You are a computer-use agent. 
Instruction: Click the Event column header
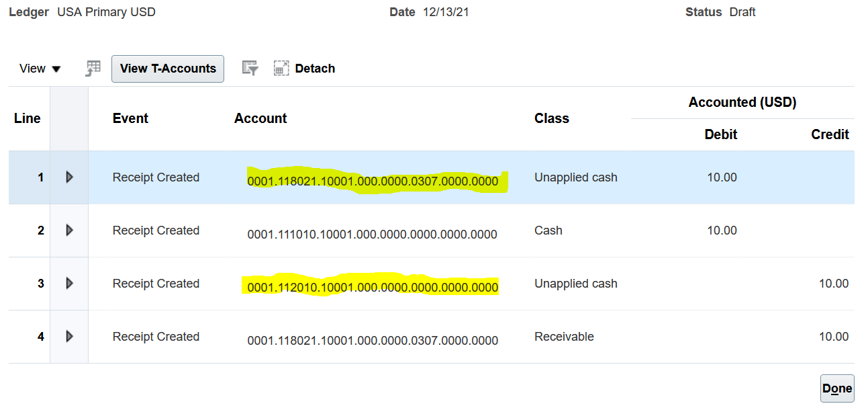click(130, 118)
